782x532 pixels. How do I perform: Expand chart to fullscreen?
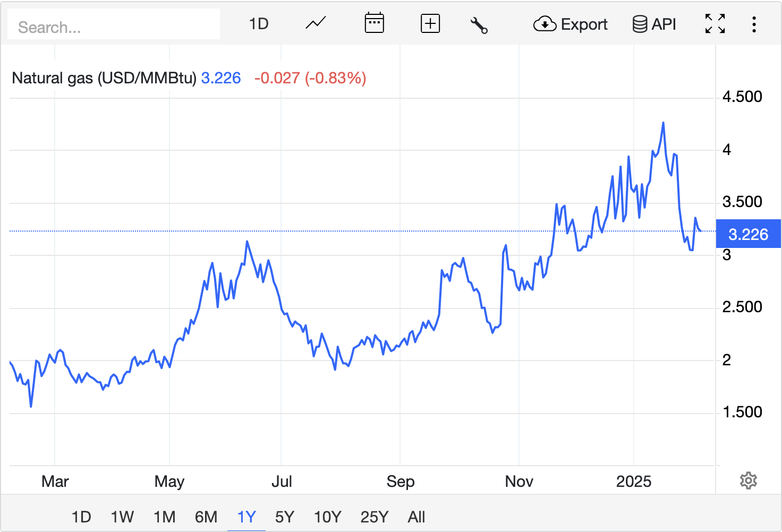715,24
